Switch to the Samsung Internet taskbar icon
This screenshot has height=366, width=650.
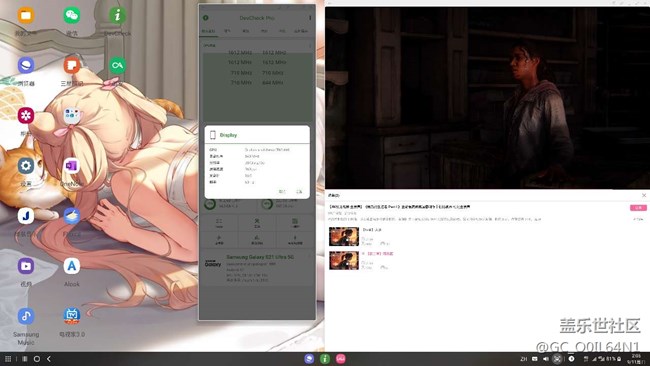pos(309,359)
